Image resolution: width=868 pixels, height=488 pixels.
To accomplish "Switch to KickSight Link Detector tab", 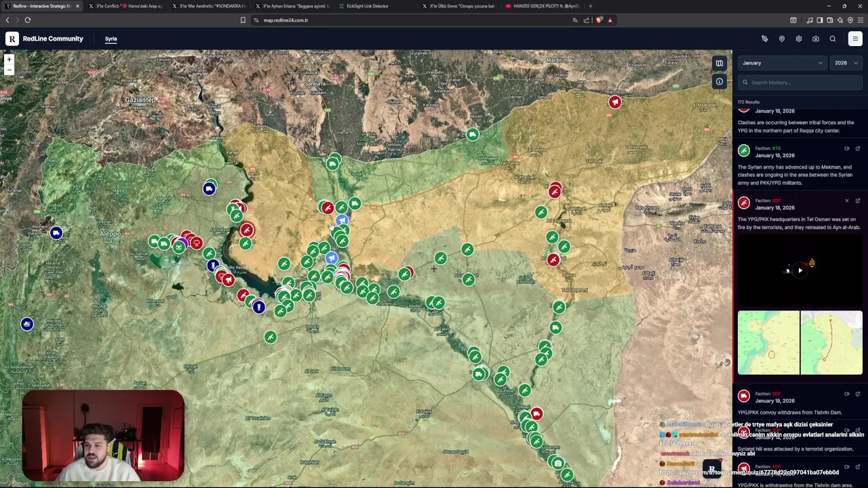I will tap(368, 6).
